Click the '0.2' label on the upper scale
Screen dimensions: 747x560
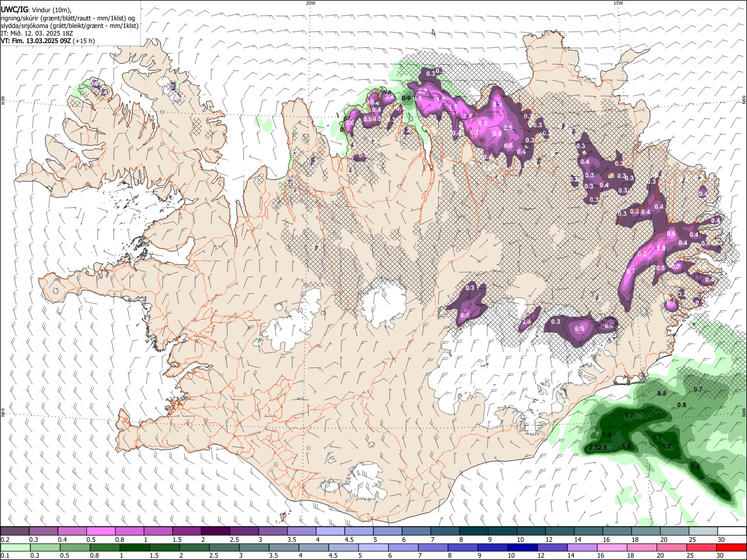pyautogui.click(x=5, y=540)
